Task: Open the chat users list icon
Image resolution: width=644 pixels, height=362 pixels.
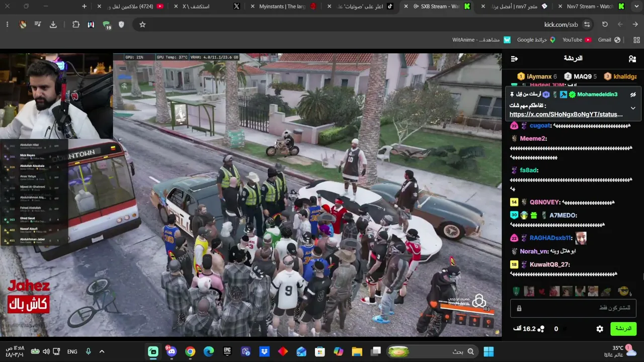Action: tap(632, 59)
